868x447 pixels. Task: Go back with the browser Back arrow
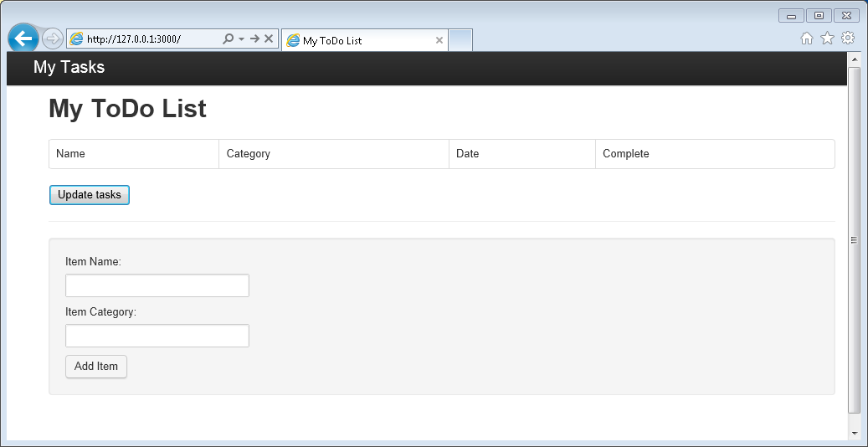[23, 39]
